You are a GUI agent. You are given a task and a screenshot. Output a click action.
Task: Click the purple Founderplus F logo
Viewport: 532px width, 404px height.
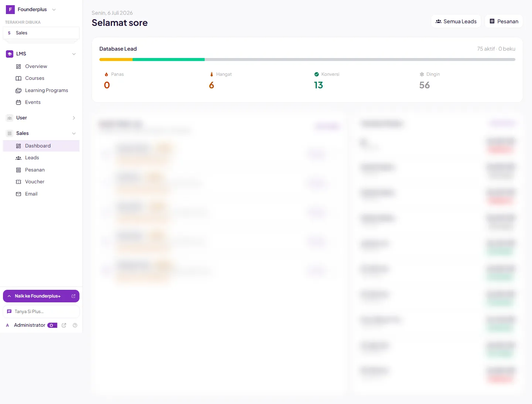[x=10, y=10]
